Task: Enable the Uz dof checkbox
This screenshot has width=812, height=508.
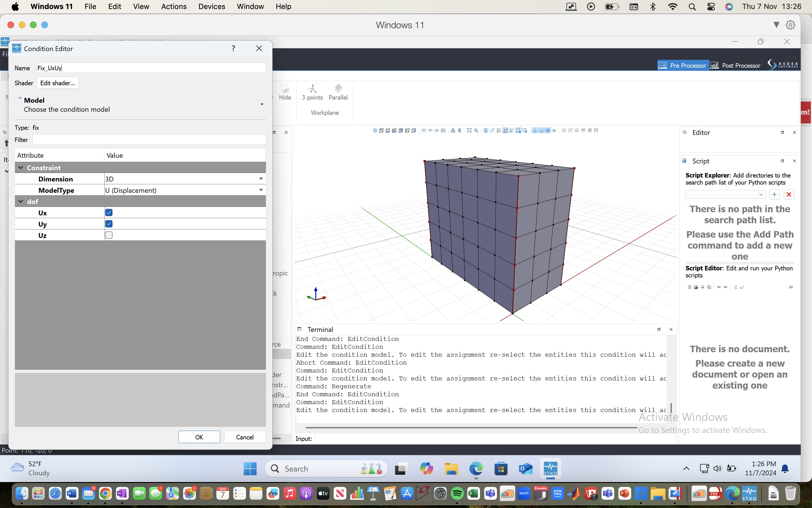Action: click(x=109, y=235)
